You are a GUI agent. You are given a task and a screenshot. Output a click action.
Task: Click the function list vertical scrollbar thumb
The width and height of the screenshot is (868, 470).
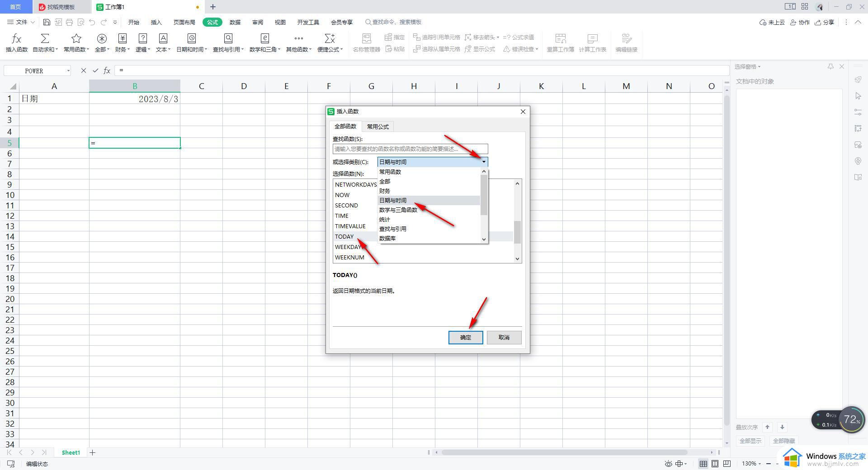click(x=518, y=232)
